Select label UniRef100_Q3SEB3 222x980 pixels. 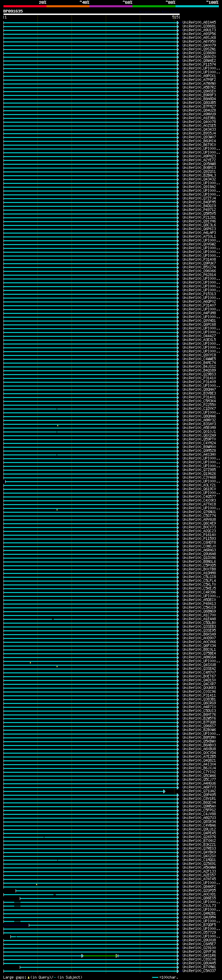click(x=199, y=626)
